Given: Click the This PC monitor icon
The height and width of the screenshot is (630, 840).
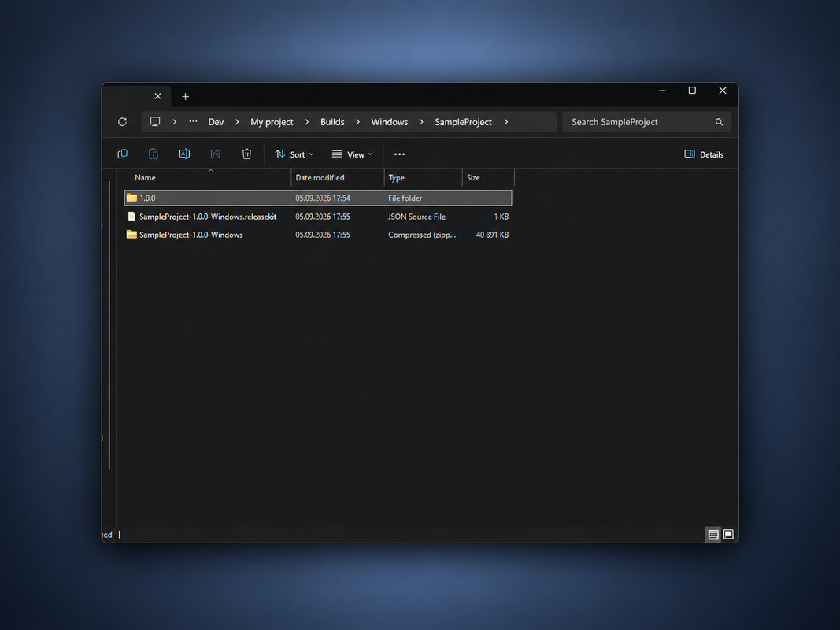Looking at the screenshot, I should 155,121.
